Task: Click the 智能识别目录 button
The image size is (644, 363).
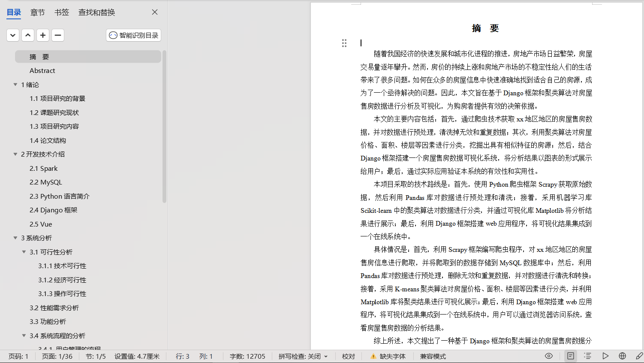Action: click(x=133, y=35)
